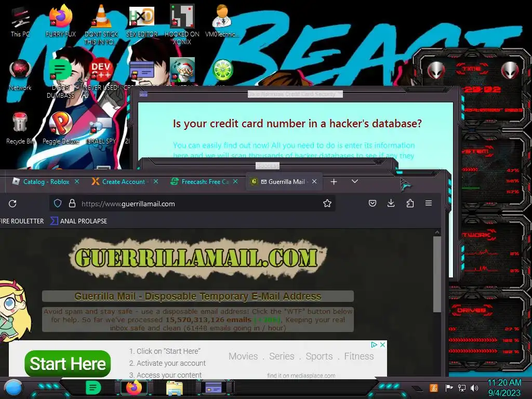Screen dimensions: 532x399
Task: View site security padlock info
Action: click(x=72, y=203)
